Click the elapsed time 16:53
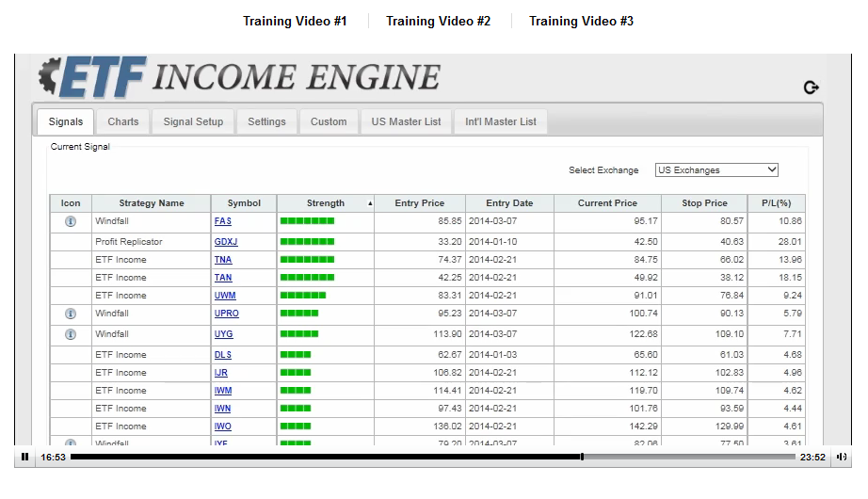 point(53,458)
